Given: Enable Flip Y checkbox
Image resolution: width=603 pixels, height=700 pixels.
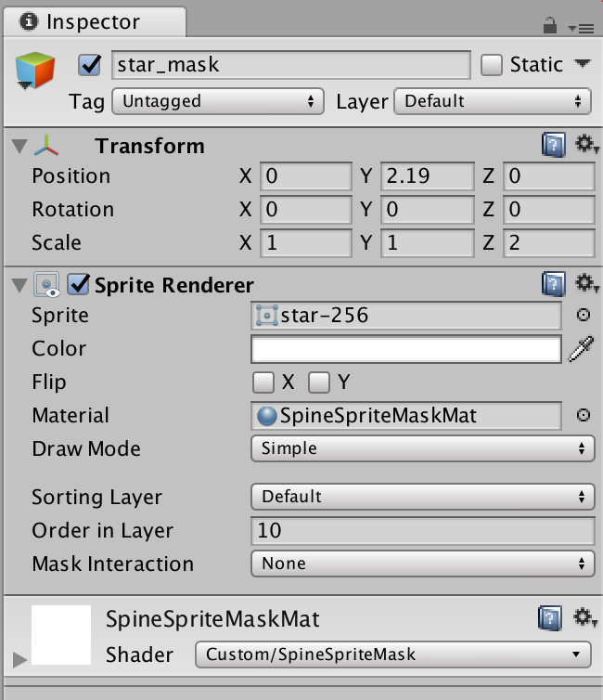Looking at the screenshot, I should 319,382.
